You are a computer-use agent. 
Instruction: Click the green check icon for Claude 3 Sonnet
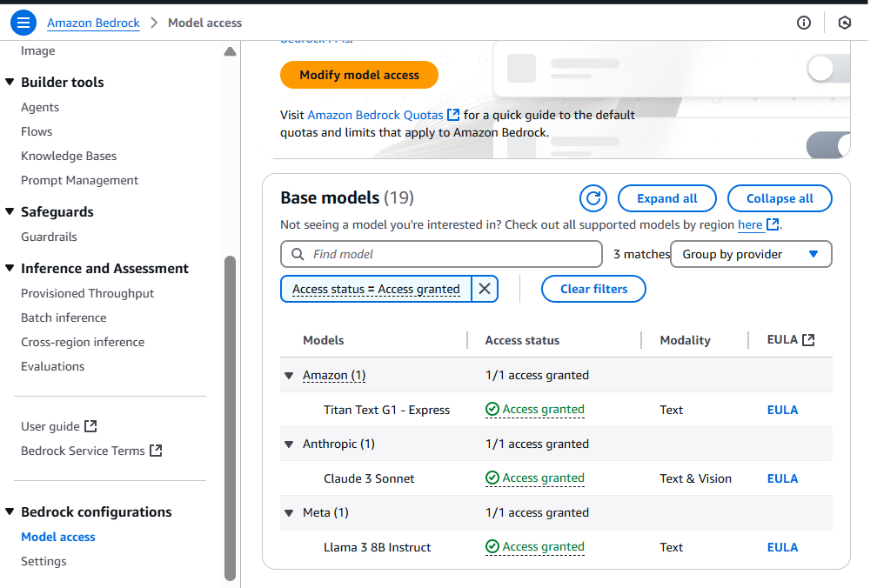click(492, 478)
